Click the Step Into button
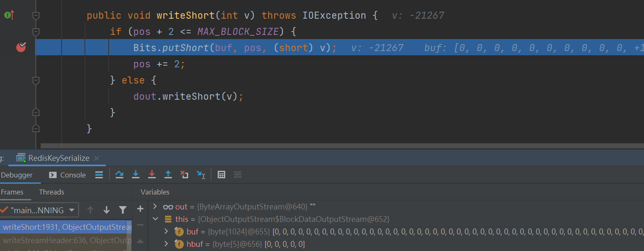644x251 pixels. tap(136, 175)
